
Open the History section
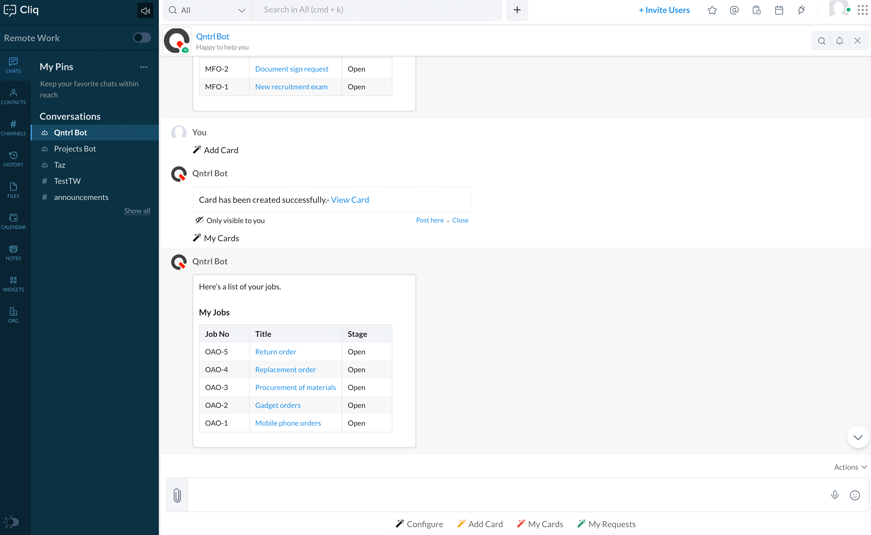pyautogui.click(x=13, y=158)
